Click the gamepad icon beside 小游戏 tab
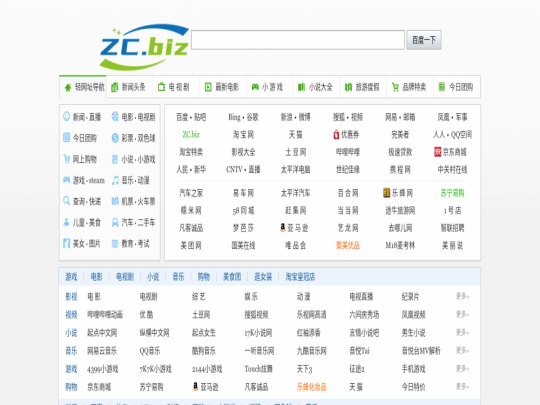 pos(255,87)
